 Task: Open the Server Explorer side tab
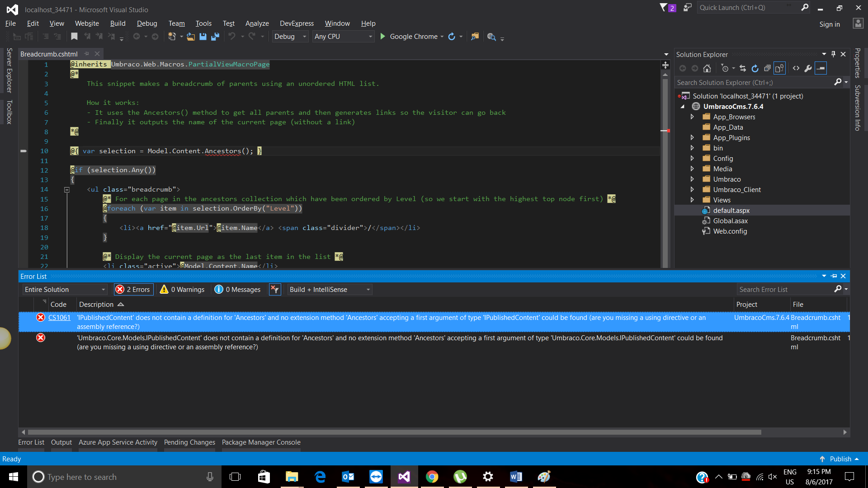point(9,70)
